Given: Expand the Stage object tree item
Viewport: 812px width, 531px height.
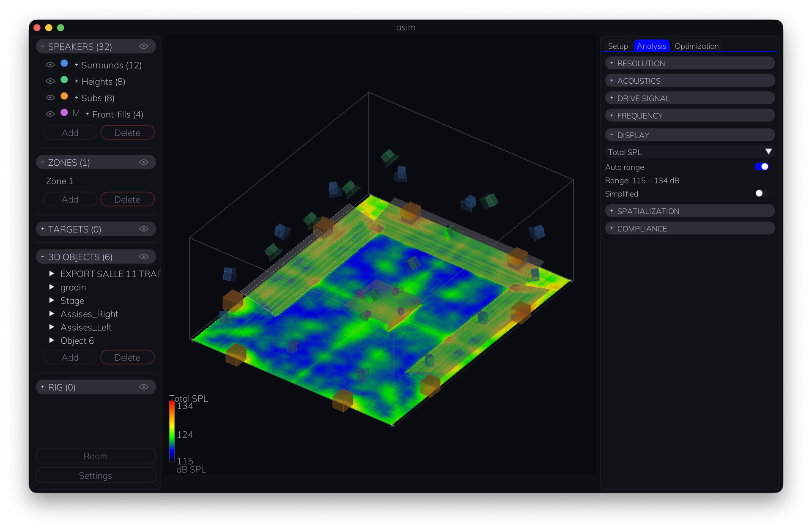Looking at the screenshot, I should coord(52,300).
